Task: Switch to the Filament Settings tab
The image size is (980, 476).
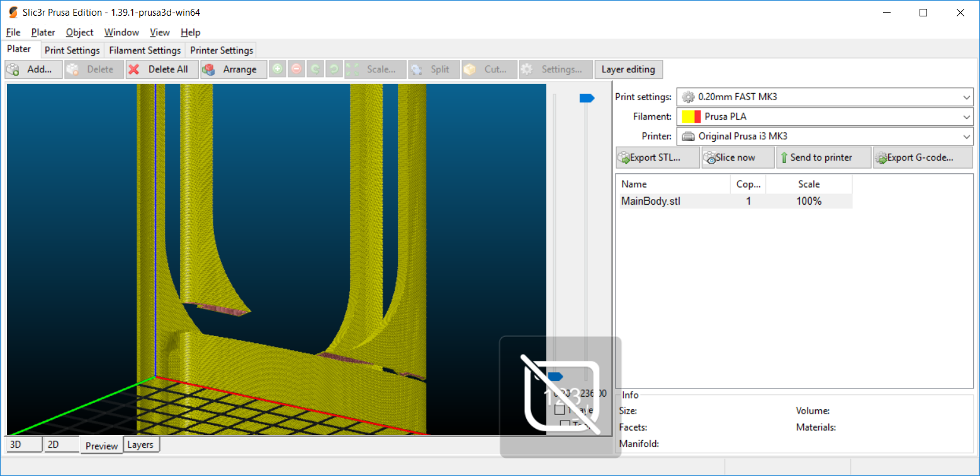Action: coord(145,50)
